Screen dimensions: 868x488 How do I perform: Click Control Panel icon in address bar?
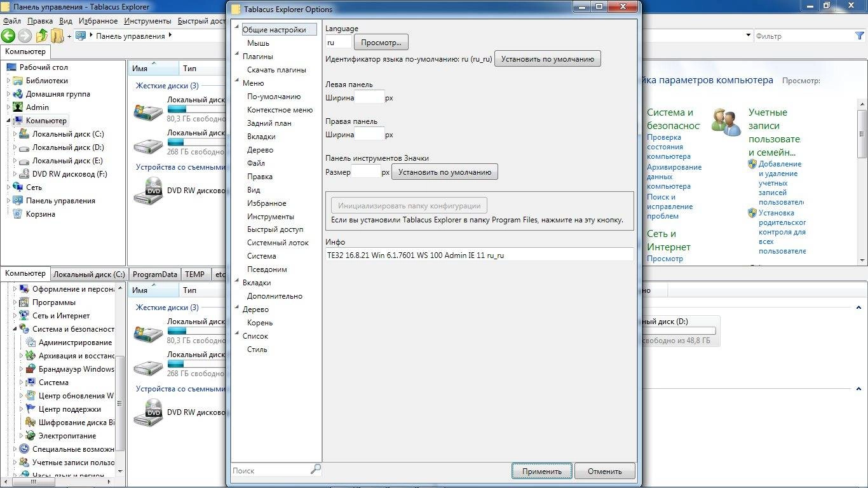[x=81, y=36]
